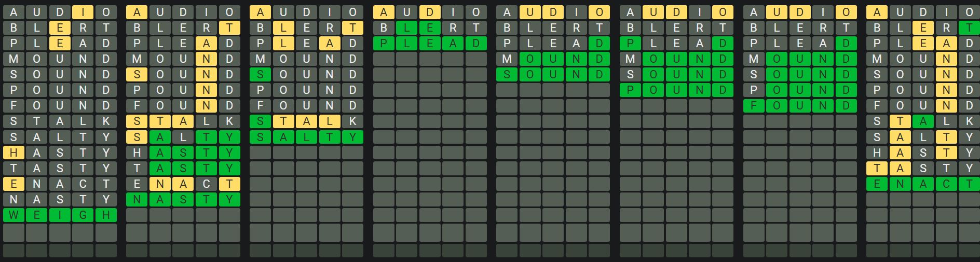This screenshot has width=980, height=262.
Task: Click green P tile in fourth board's PLEAD row
Action: (x=384, y=43)
